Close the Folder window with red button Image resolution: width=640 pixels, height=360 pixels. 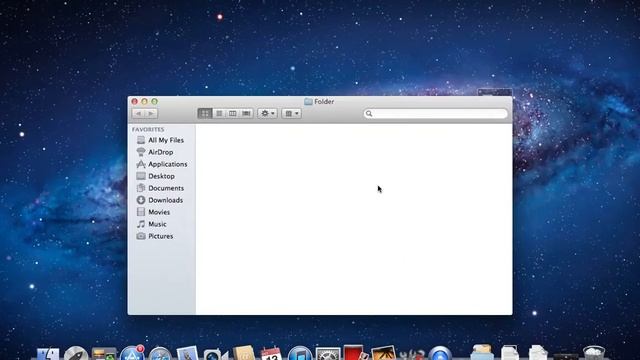click(x=135, y=101)
